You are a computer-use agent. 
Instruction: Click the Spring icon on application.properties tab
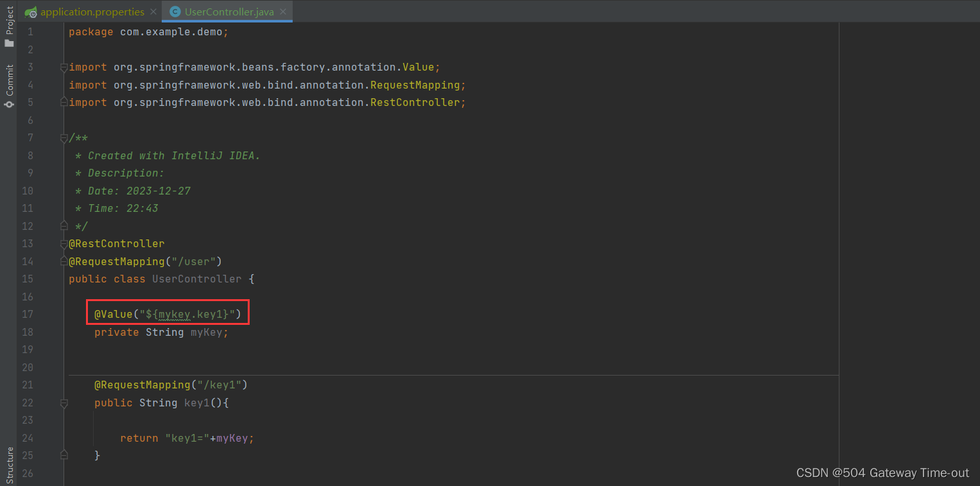31,12
